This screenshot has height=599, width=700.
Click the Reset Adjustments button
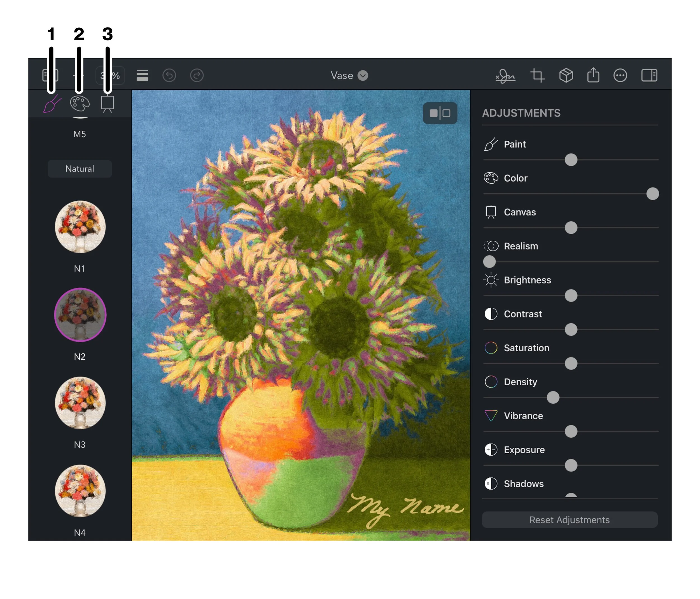coord(569,519)
